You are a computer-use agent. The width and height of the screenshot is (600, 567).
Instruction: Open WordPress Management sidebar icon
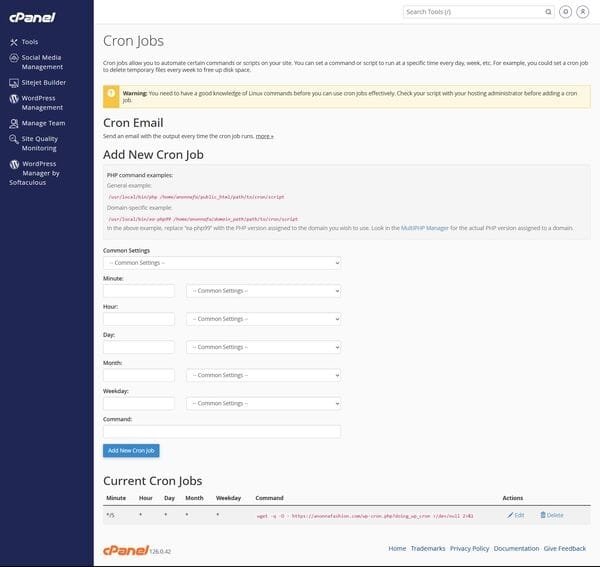click(14, 99)
